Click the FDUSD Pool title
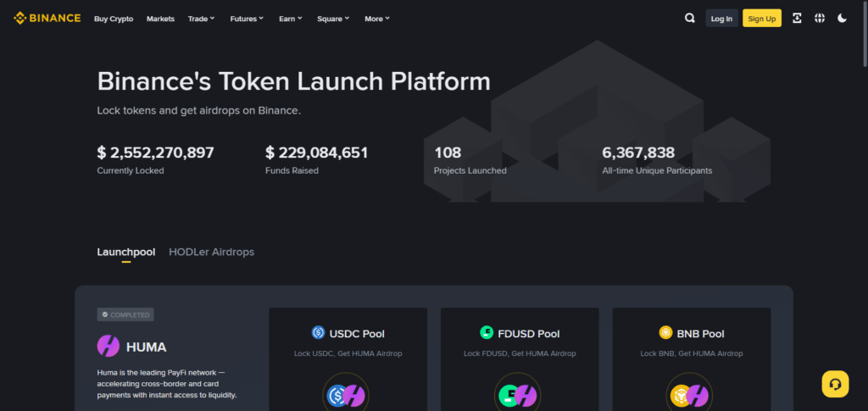868x411 pixels. 529,334
